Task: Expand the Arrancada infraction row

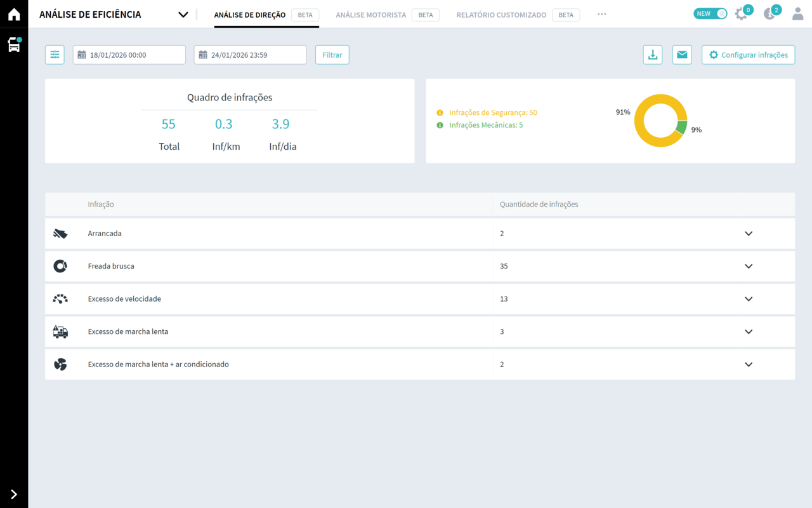Action: (x=749, y=234)
